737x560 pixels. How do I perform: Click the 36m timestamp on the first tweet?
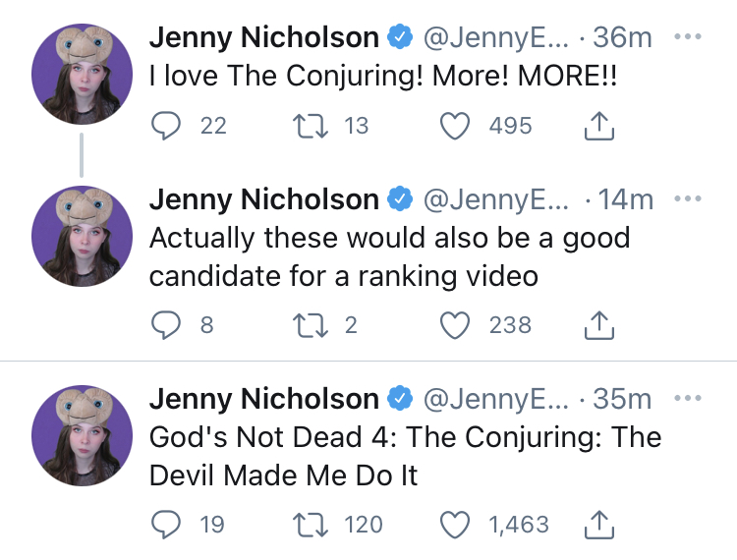(622, 38)
